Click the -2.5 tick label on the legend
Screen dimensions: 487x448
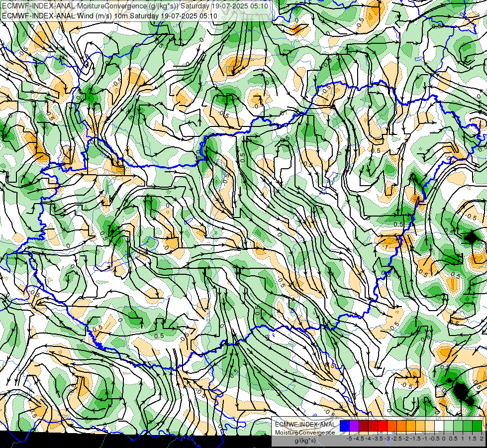[x=396, y=439]
